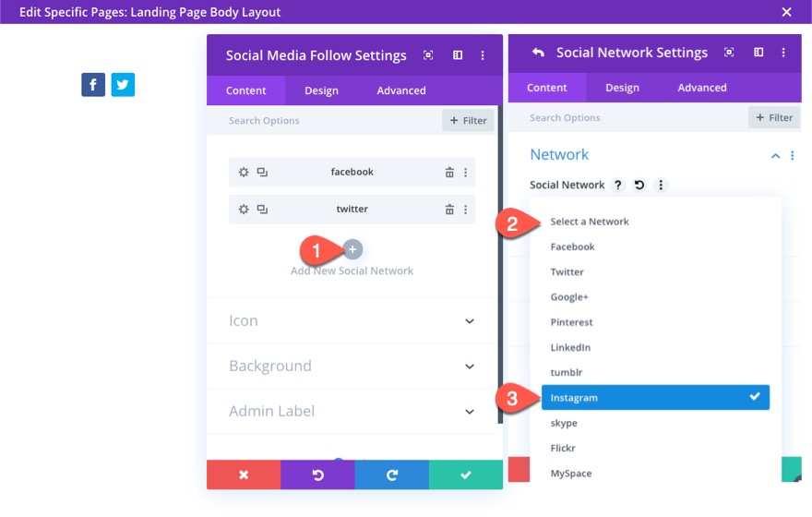Screen dimensions: 812x517
Task: Click the Twitter icon preview on page
Action: point(123,85)
